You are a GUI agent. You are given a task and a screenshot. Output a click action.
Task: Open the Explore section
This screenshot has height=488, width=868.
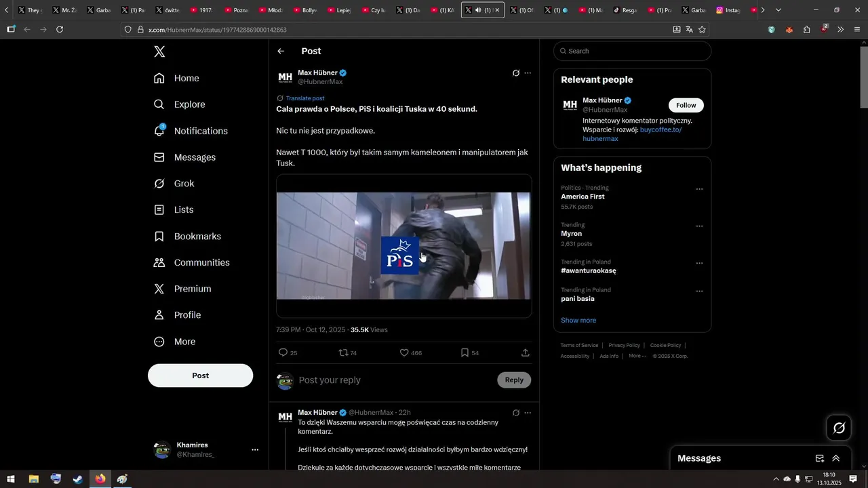point(179,104)
